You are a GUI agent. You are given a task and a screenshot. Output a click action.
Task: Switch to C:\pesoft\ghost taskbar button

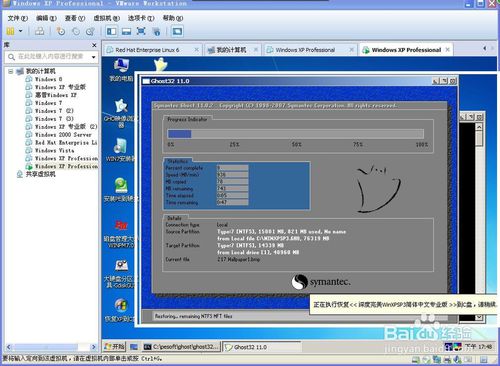[x=182, y=347]
